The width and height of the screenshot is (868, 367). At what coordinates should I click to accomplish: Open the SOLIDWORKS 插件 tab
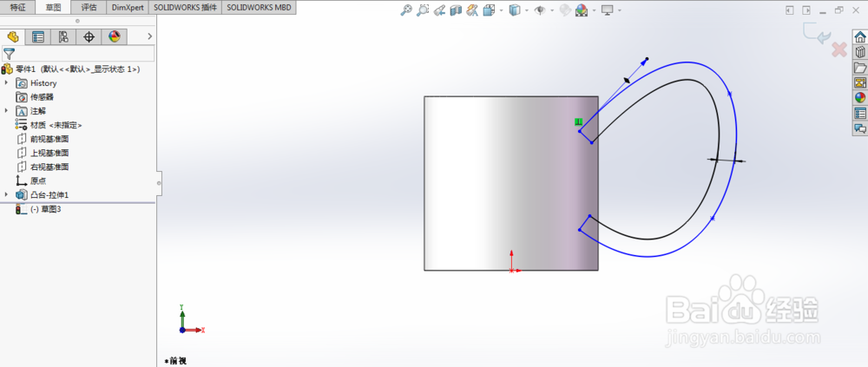coord(185,8)
